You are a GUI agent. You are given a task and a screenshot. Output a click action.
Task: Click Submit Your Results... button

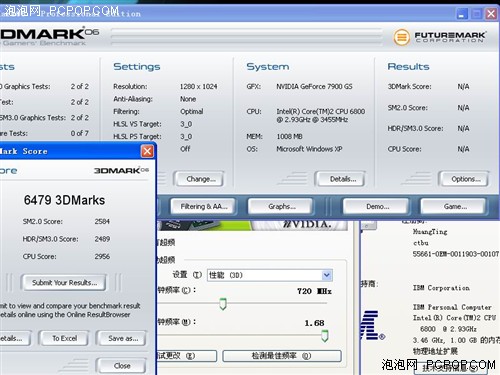point(64,283)
